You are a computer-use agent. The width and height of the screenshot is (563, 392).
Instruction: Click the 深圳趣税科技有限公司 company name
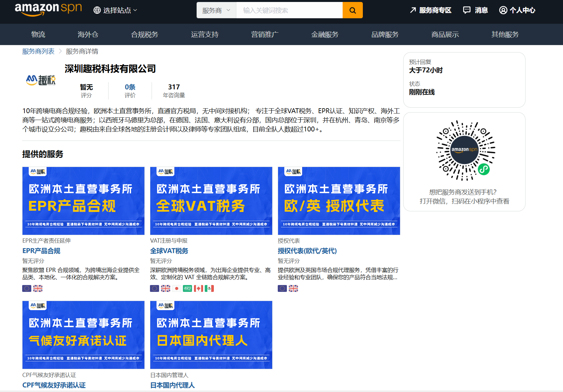[x=110, y=69]
